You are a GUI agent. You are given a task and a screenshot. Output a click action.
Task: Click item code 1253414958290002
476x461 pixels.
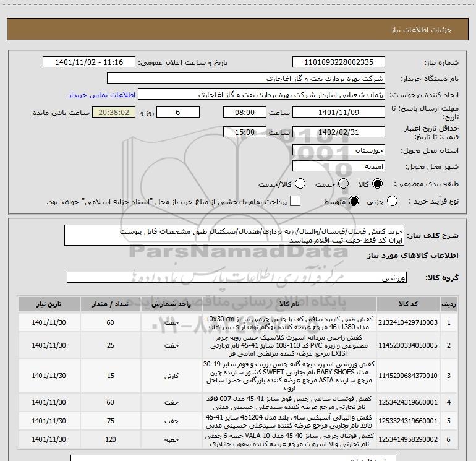coord(408,439)
